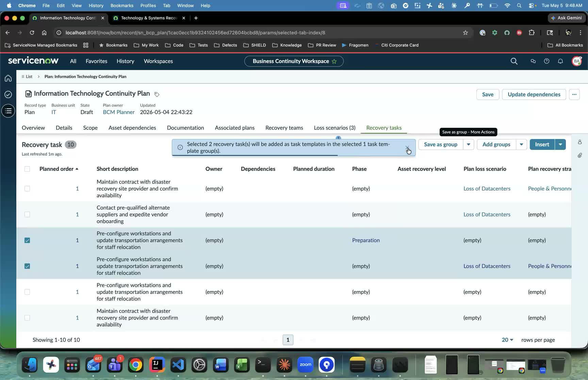Toggle the select-all checkbox in table header
The width and height of the screenshot is (588, 380).
tap(27, 169)
